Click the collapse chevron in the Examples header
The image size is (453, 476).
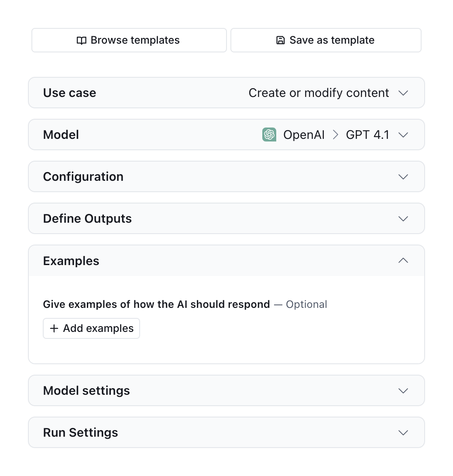click(x=403, y=260)
